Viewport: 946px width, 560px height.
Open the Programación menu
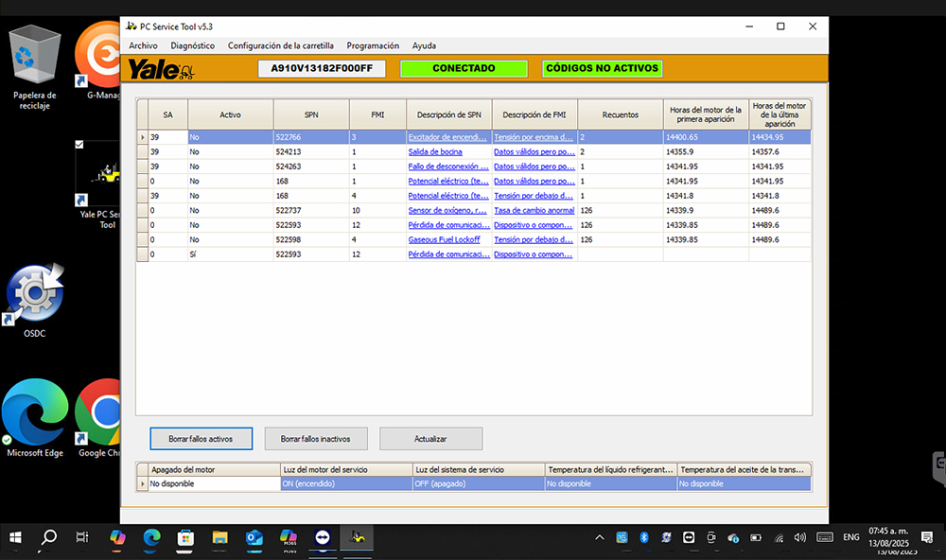pos(373,45)
